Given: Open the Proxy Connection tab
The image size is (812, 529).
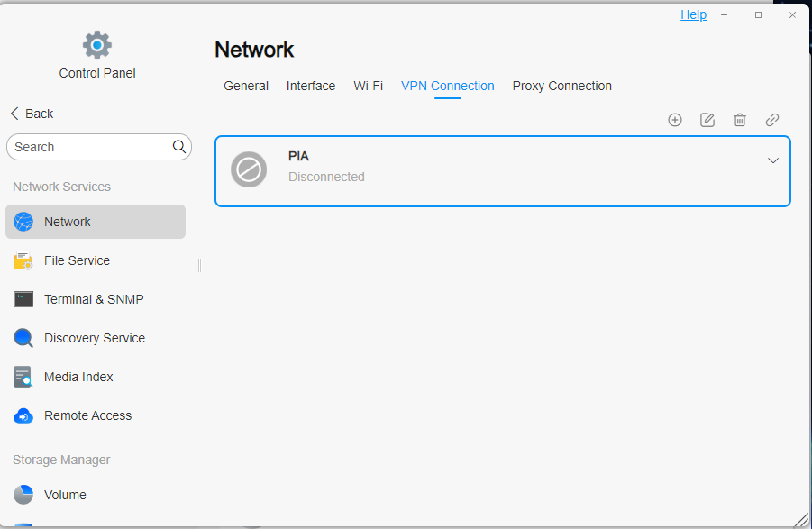Looking at the screenshot, I should click(x=561, y=86).
